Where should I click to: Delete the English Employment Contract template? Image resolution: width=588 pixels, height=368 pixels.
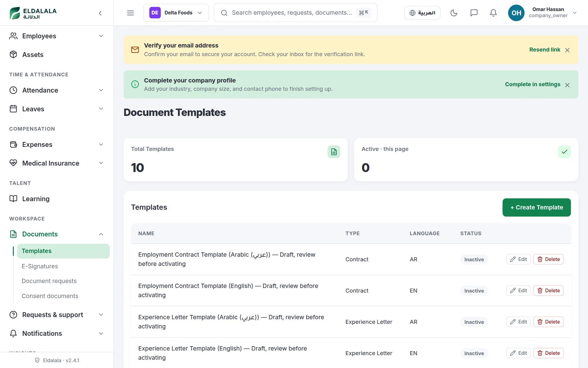[548, 290]
